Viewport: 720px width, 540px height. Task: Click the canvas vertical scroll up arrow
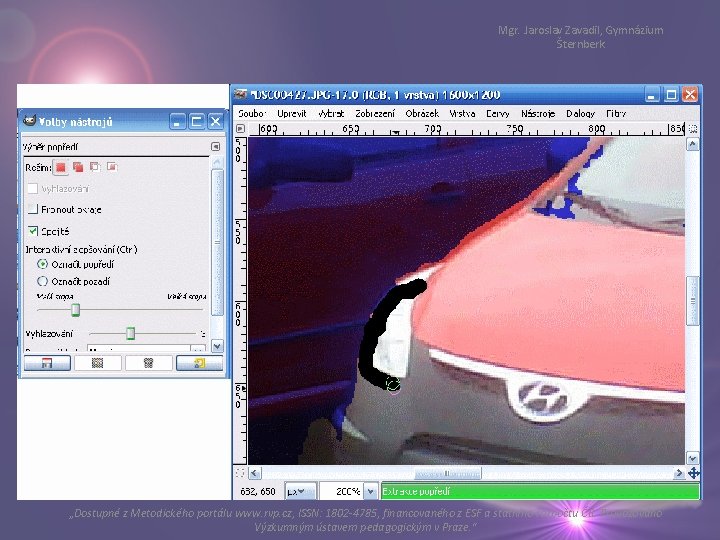692,145
